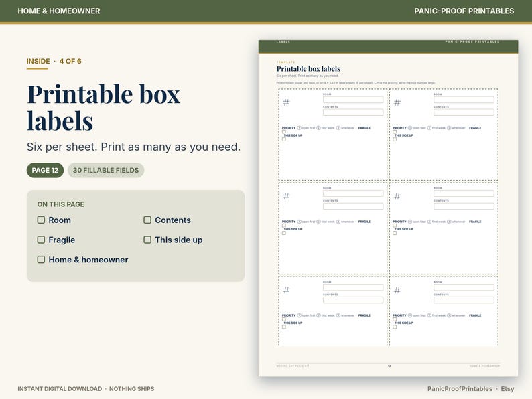Click the Six per sheet subtitle text

133,147
